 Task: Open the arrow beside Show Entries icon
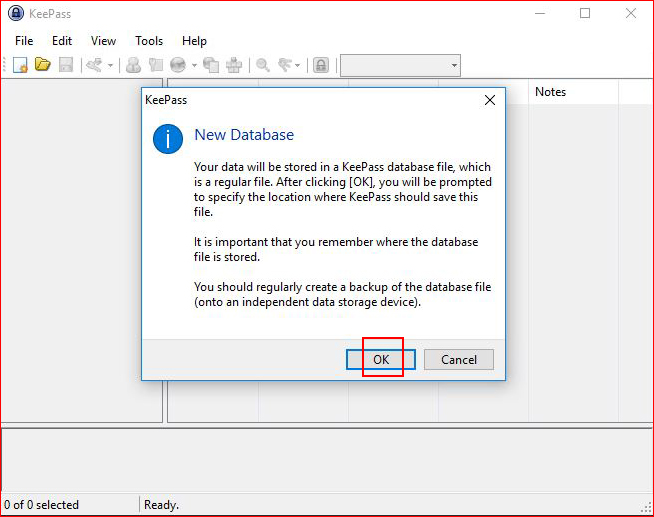tap(297, 65)
